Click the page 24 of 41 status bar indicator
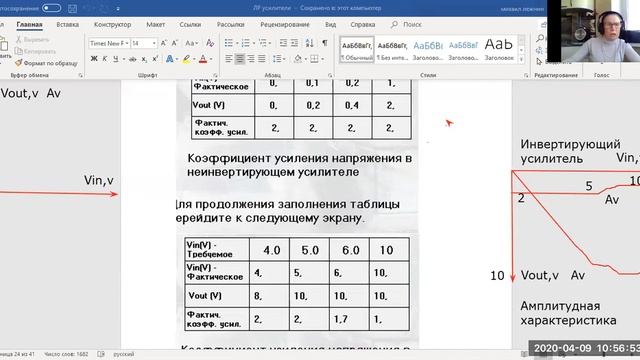This screenshot has height=360, width=640. 17,354
